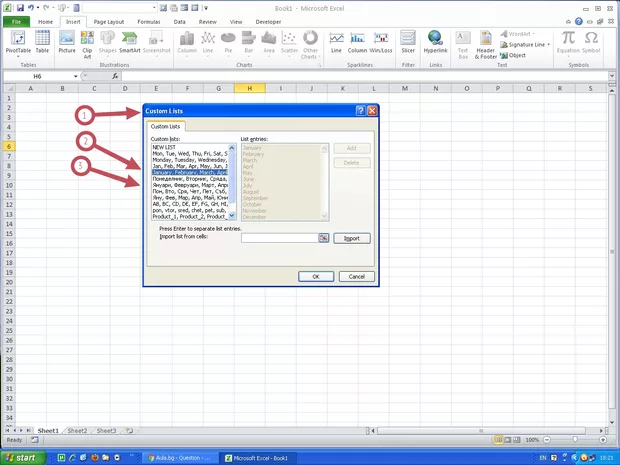Click the Picture icon in Illustrations

point(67,40)
